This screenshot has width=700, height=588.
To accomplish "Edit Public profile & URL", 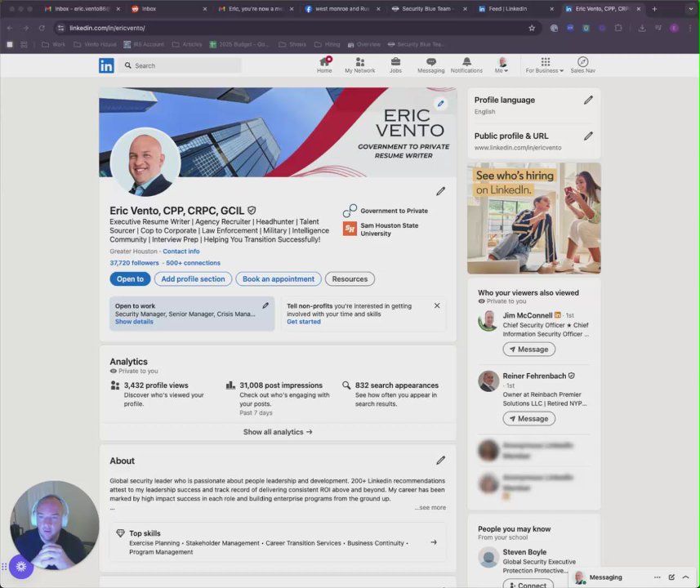I will (x=588, y=136).
